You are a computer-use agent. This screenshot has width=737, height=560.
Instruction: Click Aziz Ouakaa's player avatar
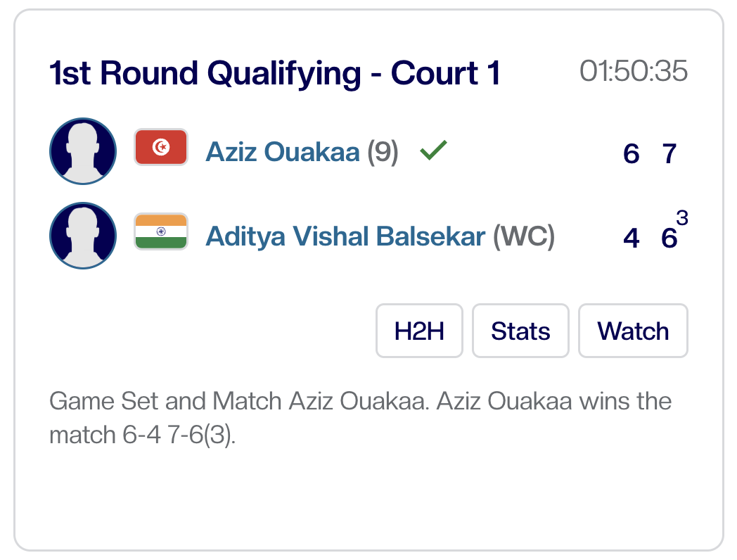(83, 151)
